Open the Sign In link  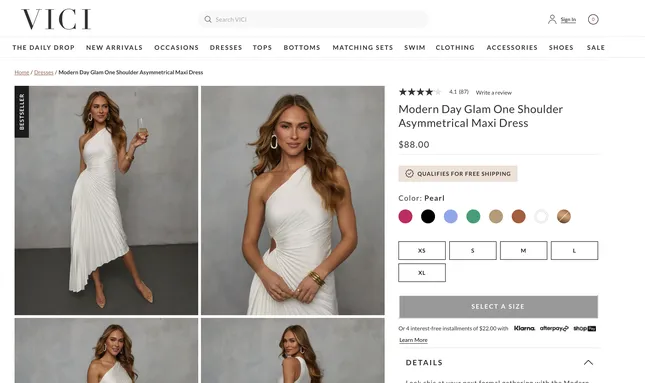(568, 19)
